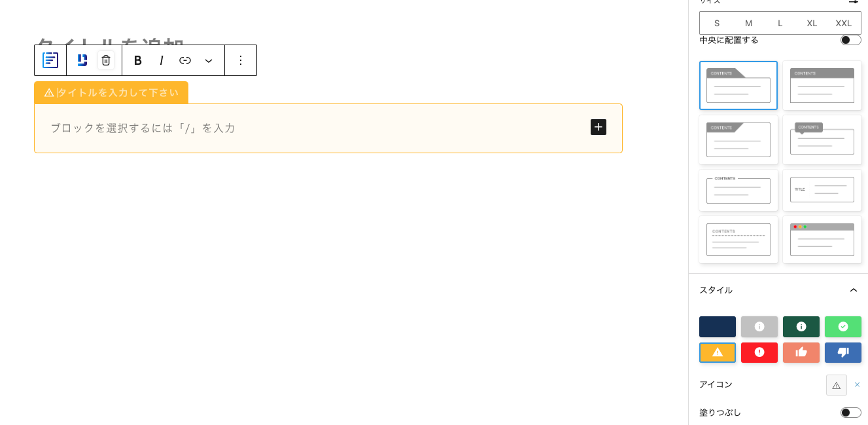868x425 pixels.
Task: Click the block type icon in toolbar
Action: (x=50, y=60)
